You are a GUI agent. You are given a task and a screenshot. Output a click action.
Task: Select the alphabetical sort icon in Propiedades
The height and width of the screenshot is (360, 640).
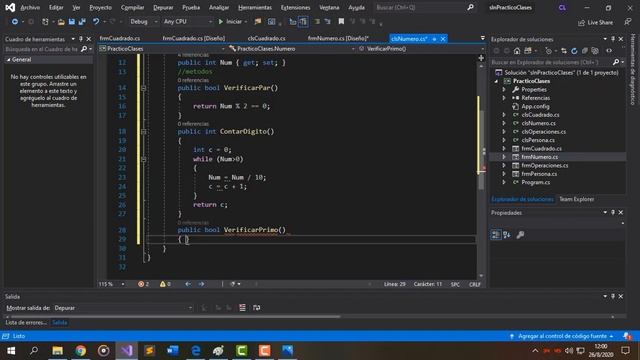(507, 235)
